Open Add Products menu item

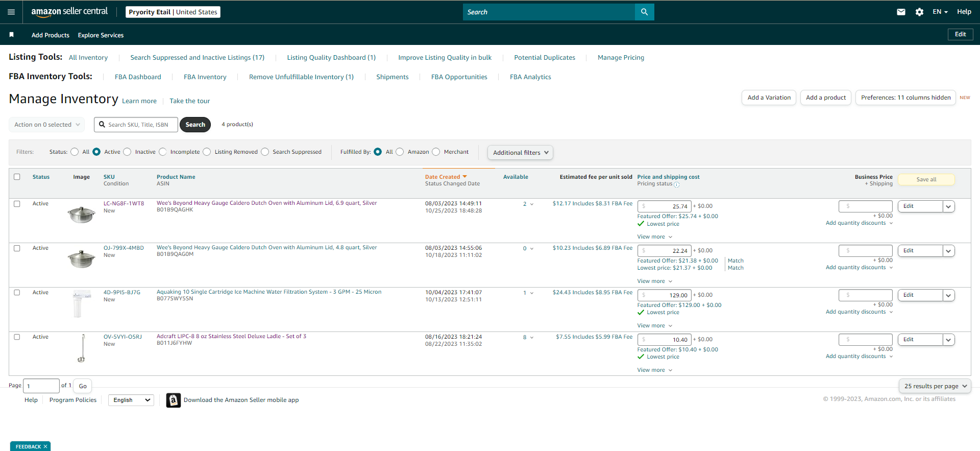(51, 35)
